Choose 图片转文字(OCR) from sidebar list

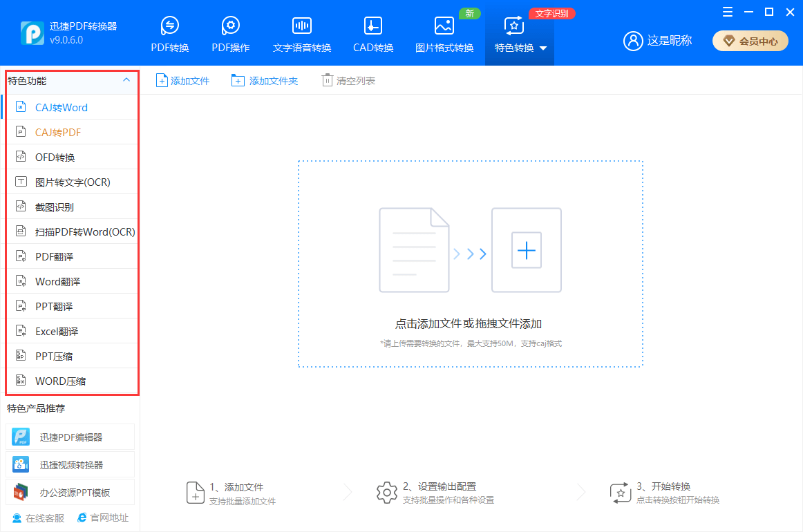click(x=73, y=182)
